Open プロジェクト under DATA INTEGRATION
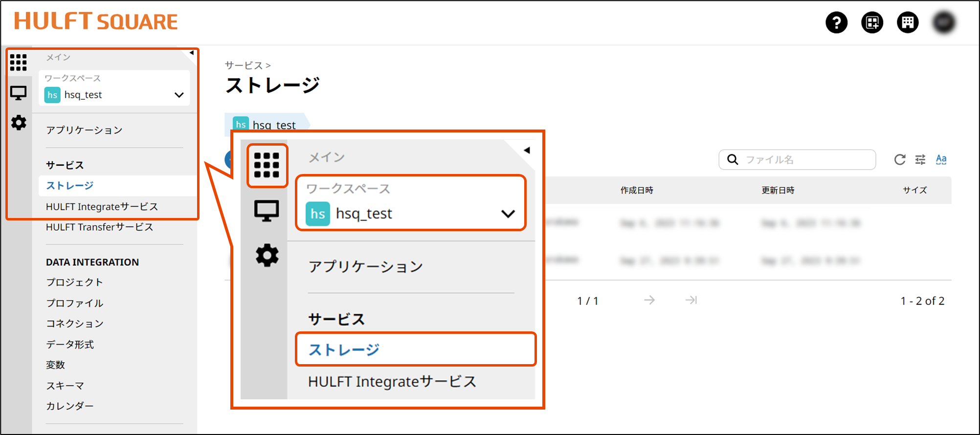 (x=74, y=283)
